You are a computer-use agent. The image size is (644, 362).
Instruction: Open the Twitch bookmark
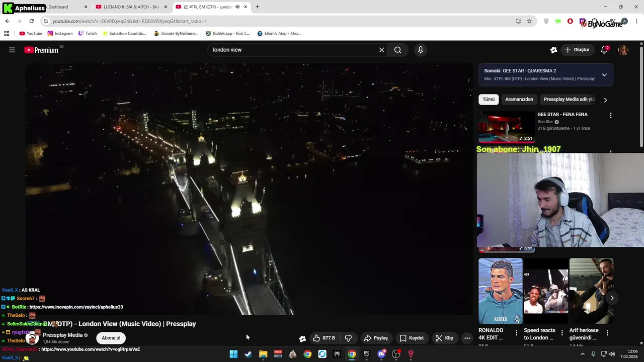pos(88,34)
